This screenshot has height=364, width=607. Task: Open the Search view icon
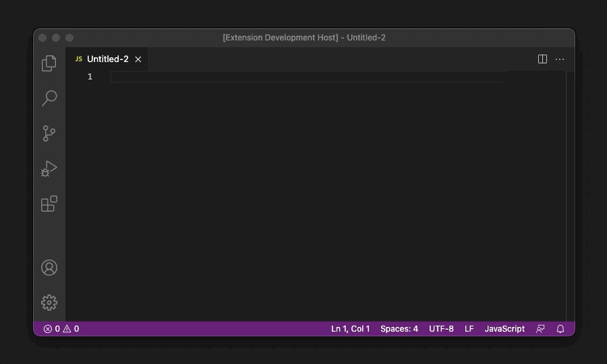(x=49, y=98)
